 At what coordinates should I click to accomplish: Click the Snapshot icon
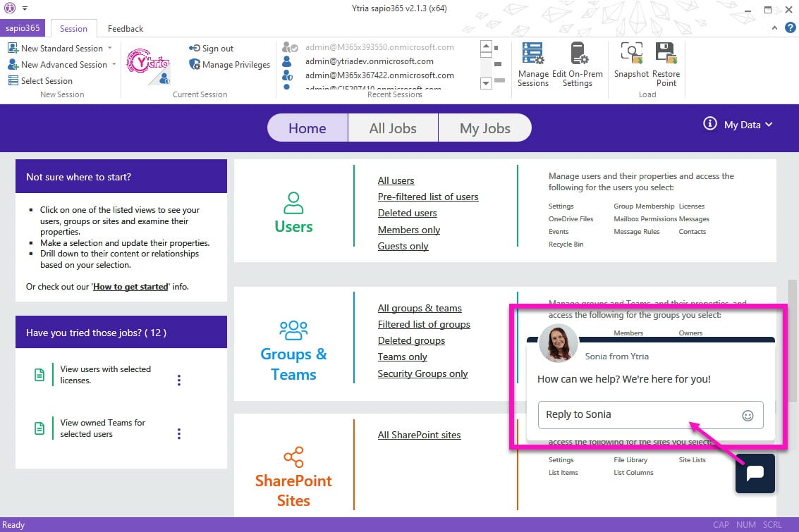(631, 61)
